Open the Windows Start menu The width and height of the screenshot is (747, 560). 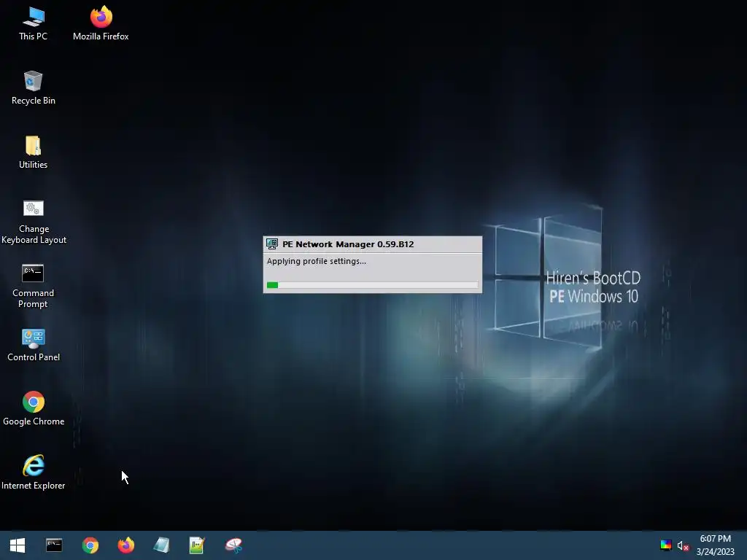click(18, 545)
